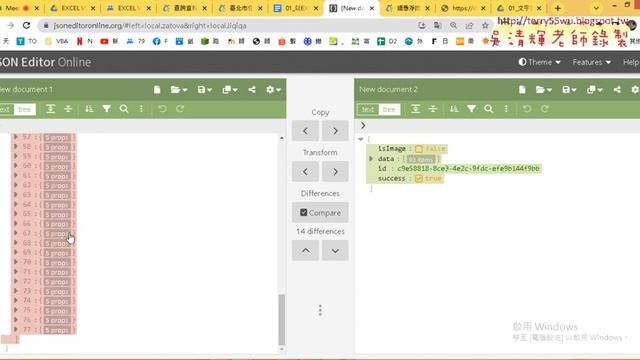Open the left panel's save dropdown

point(204,90)
